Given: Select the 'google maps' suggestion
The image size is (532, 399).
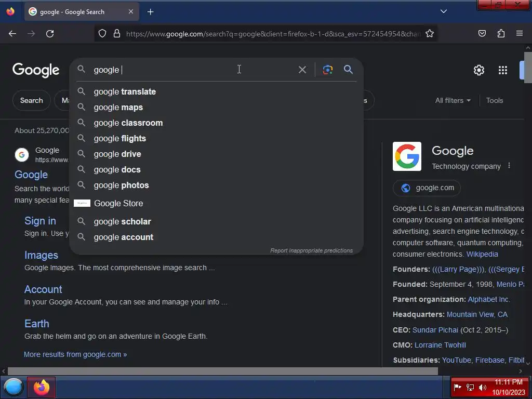Looking at the screenshot, I should [x=216, y=107].
